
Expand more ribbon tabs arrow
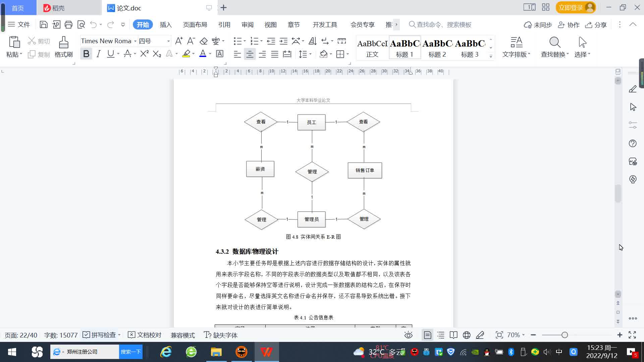[x=396, y=24]
